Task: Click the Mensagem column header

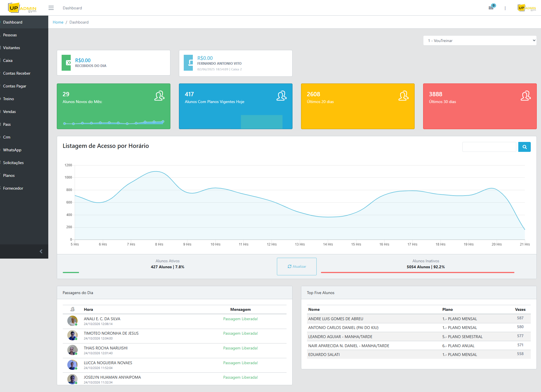Action: pyautogui.click(x=241, y=309)
